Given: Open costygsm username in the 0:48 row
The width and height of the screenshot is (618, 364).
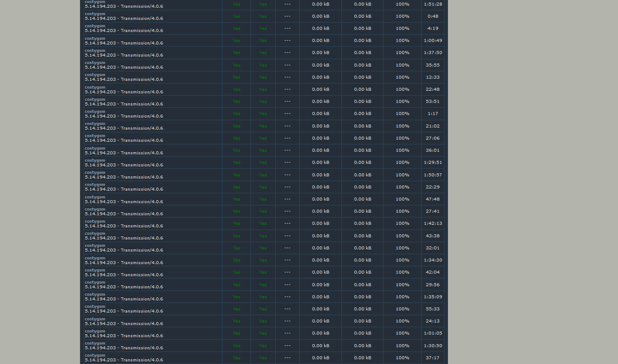Looking at the screenshot, I should coord(95,14).
